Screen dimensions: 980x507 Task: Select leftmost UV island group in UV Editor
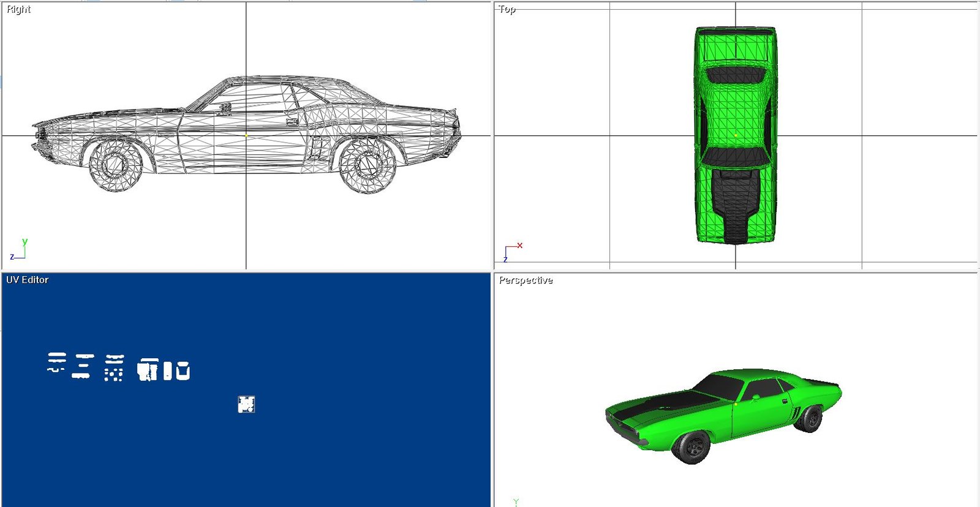click(x=57, y=362)
